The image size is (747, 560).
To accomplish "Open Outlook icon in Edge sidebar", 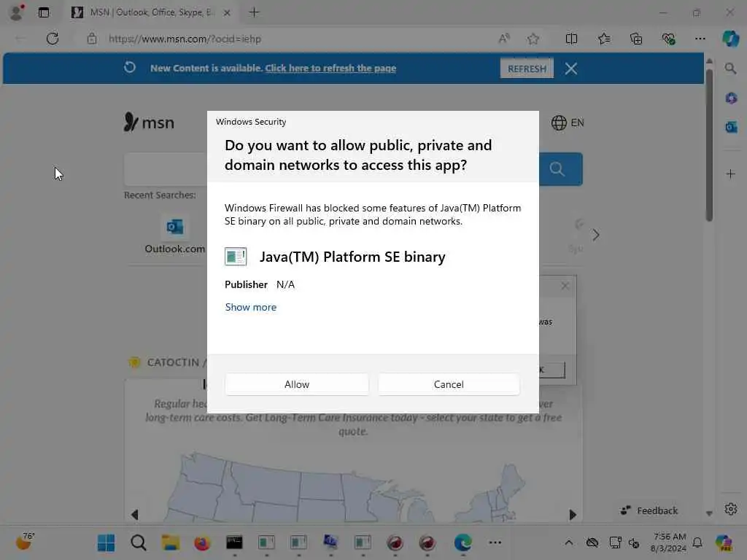I will click(731, 127).
